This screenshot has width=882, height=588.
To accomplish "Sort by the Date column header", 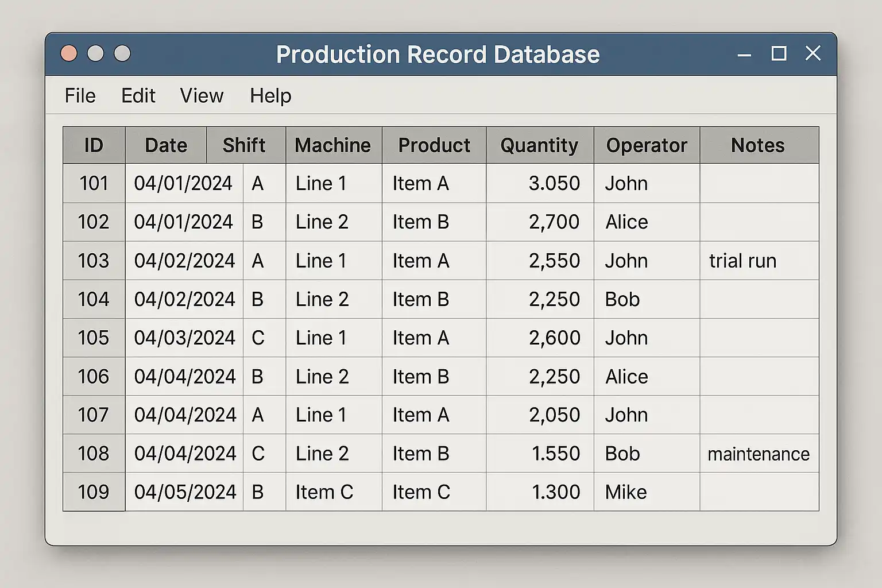I will tap(166, 145).
